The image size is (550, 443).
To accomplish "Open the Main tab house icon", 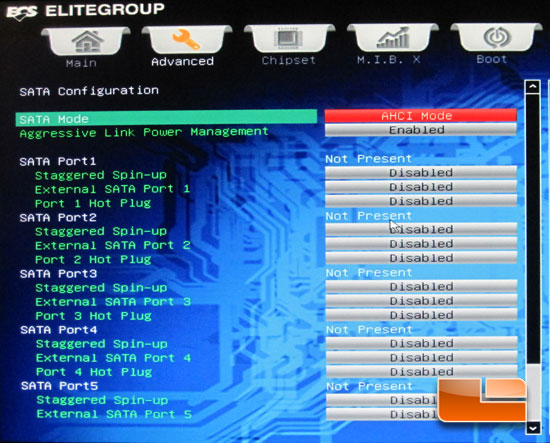I will pos(87,41).
